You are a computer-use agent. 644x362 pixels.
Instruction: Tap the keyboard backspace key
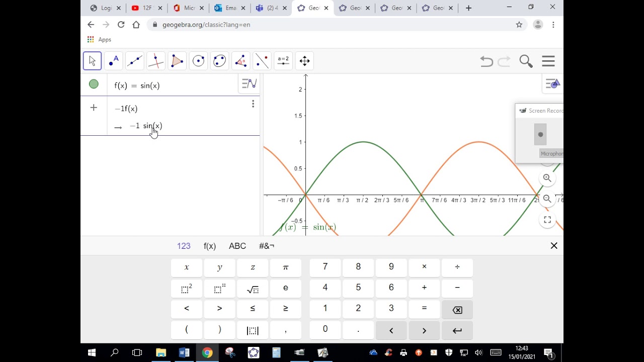(457, 310)
